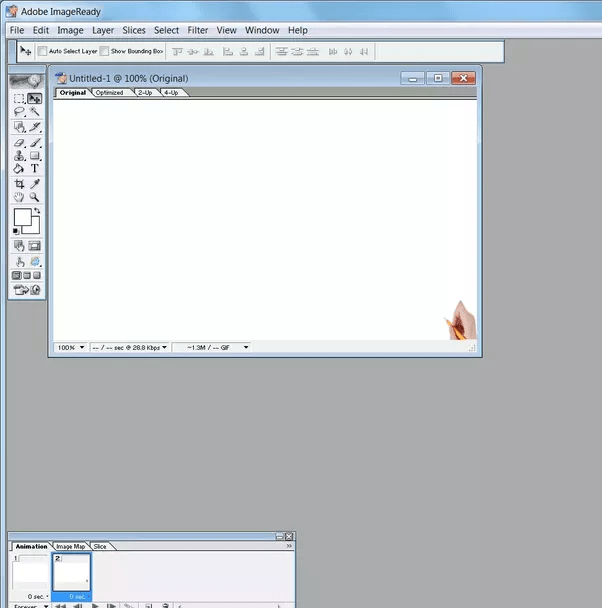Click the image-with-clock icon at toolbox bottom

(35, 290)
